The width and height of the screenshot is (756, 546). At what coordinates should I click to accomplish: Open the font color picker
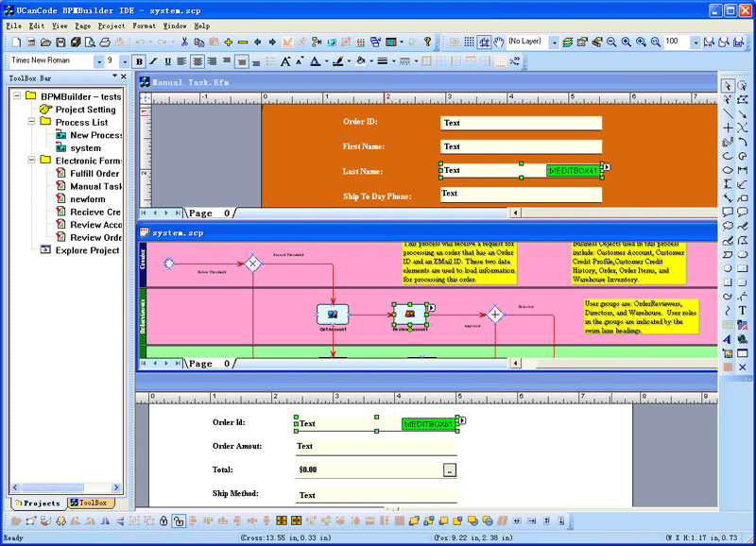click(316, 61)
